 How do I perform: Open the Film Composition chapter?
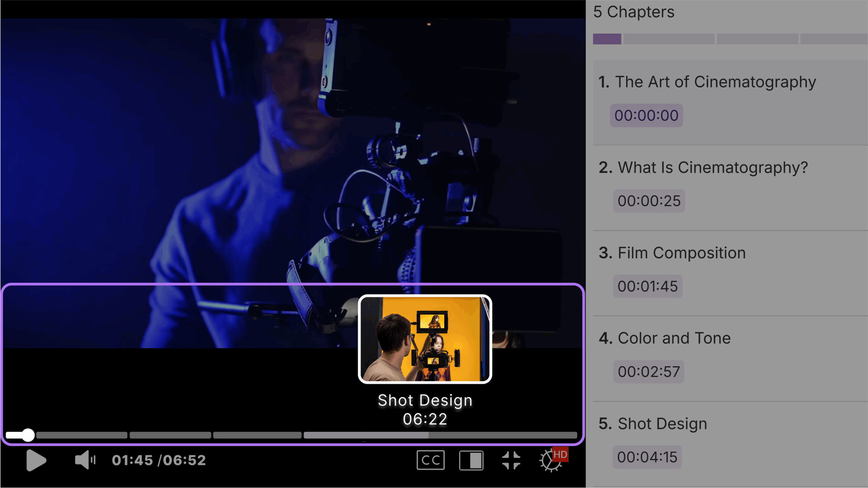[x=681, y=253]
